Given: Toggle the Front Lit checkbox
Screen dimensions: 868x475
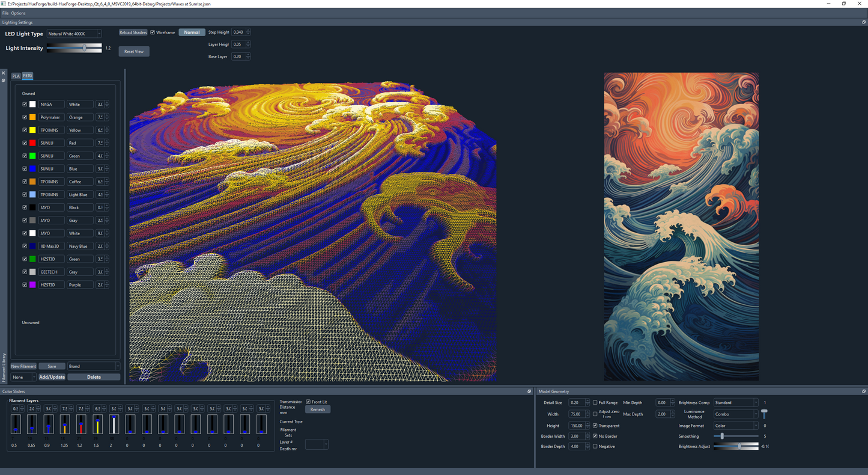Looking at the screenshot, I should pos(307,402).
